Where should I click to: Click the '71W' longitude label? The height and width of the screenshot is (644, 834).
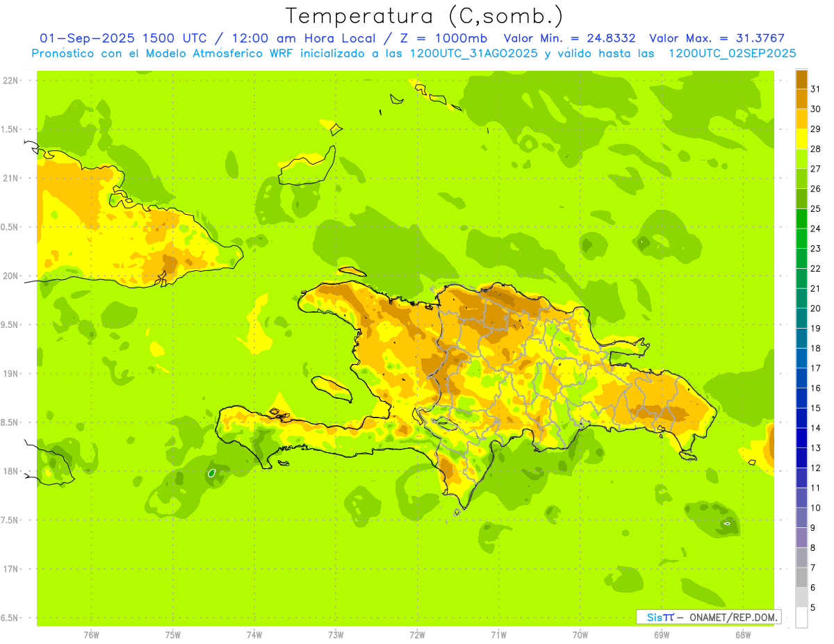click(498, 635)
